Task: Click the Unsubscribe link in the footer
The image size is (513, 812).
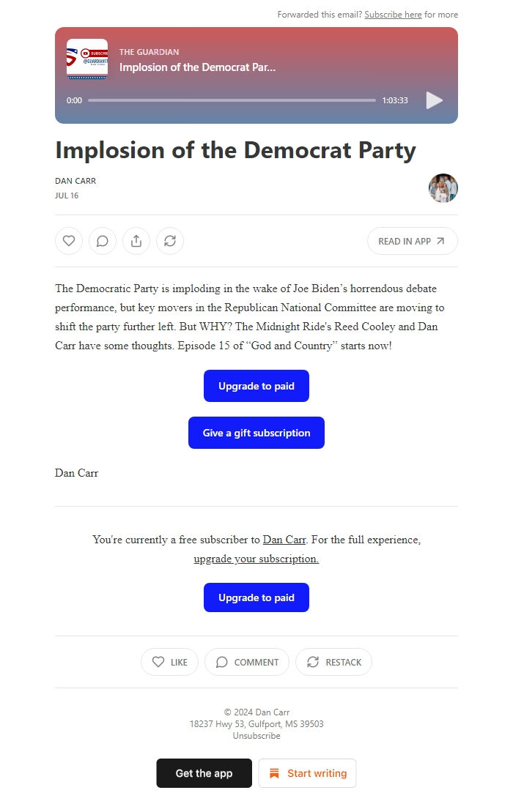Action: 256,735
